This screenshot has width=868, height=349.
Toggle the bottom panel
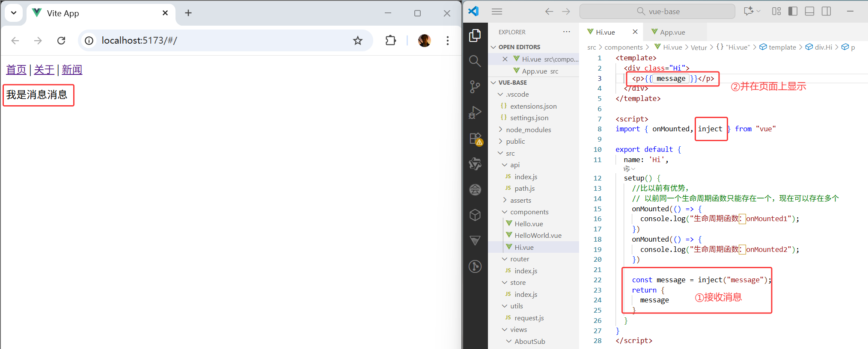[x=809, y=11]
